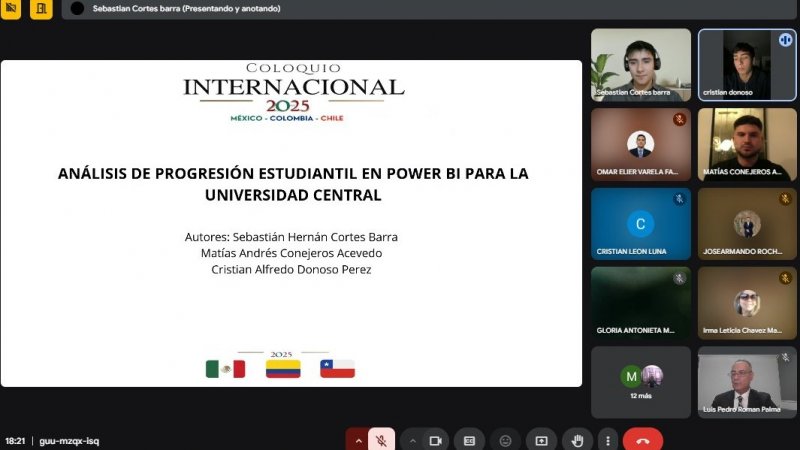Click muted mic icon on Luis Pedro Roman tile
The image size is (800, 450).
(x=785, y=357)
